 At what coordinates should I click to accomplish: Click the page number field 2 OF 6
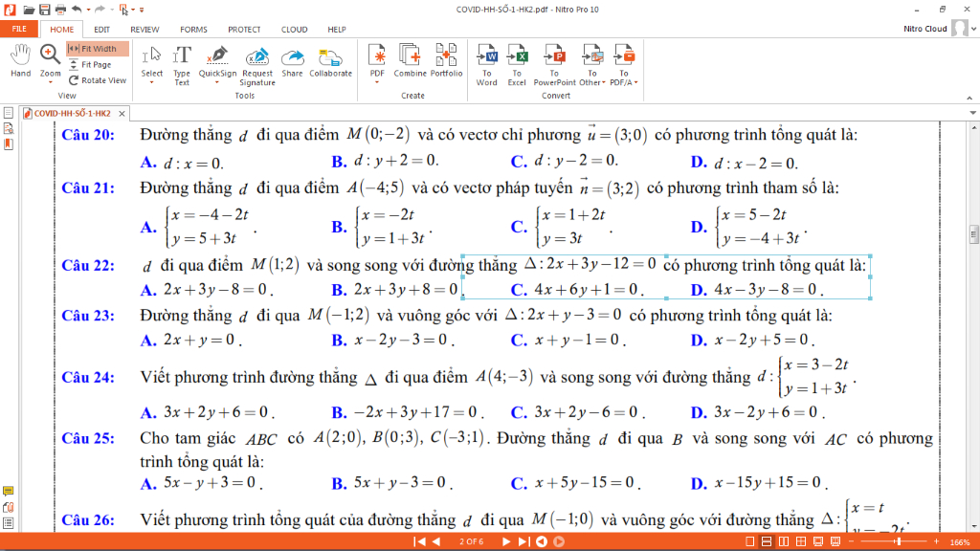[471, 541]
